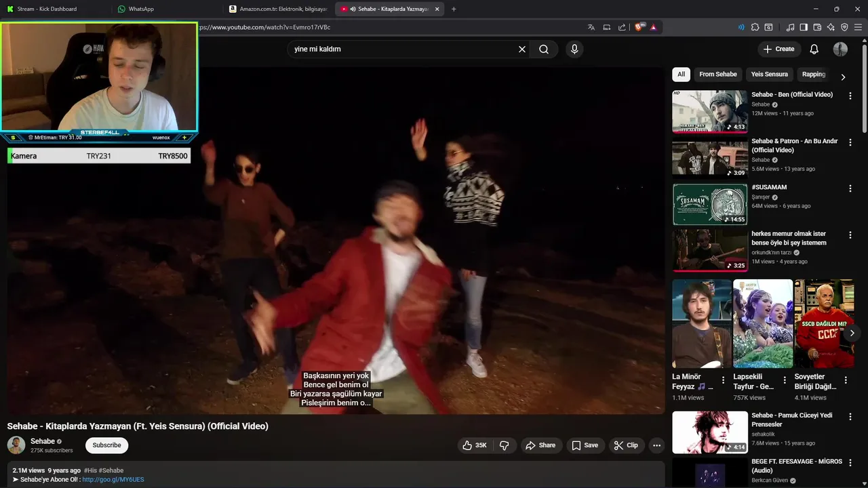
Task: Show next filter chips with right arrow
Action: click(x=843, y=77)
